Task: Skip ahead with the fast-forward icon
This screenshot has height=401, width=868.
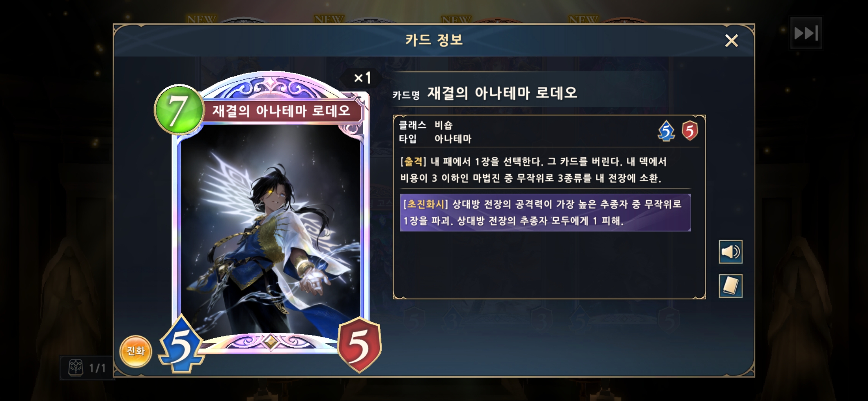Action: (x=806, y=33)
